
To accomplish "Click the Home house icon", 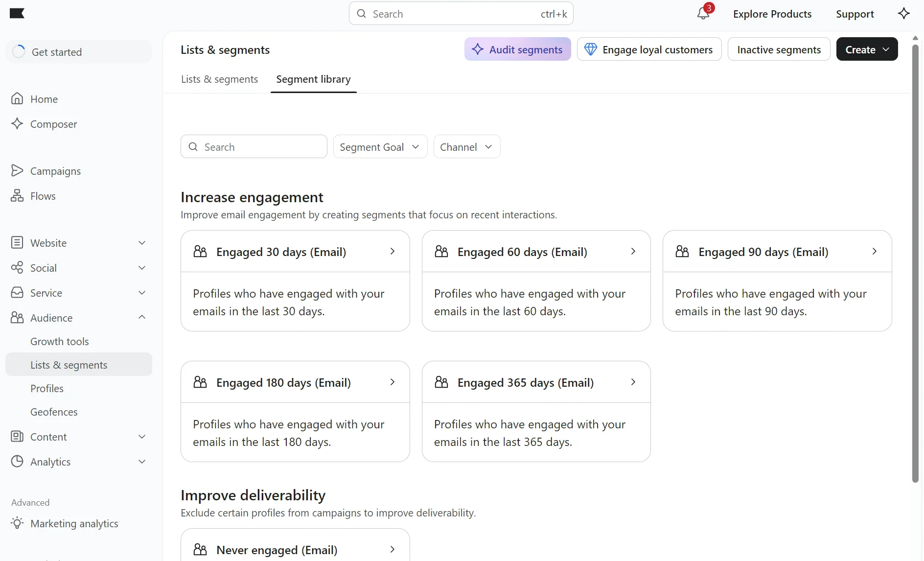I will [x=17, y=99].
